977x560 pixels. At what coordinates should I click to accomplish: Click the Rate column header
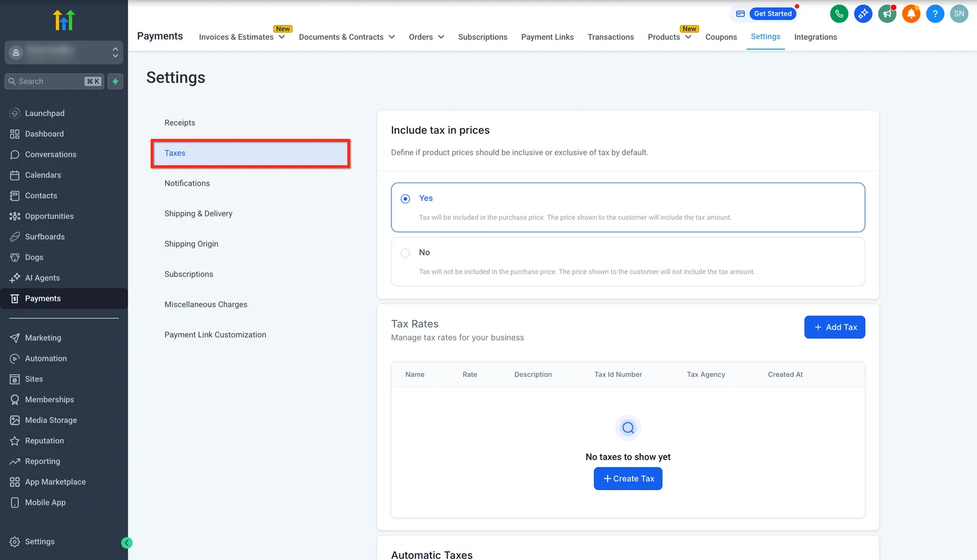pos(470,375)
